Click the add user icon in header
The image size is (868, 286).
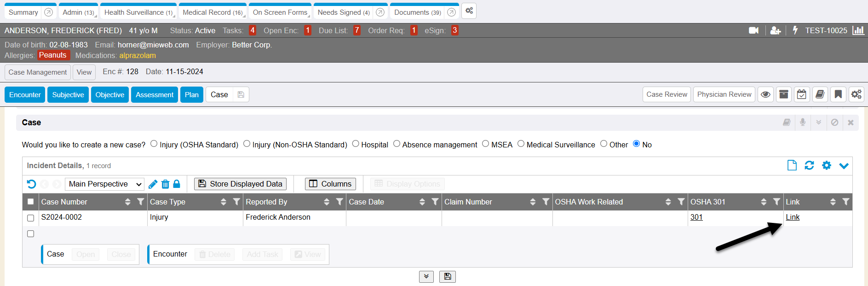776,30
